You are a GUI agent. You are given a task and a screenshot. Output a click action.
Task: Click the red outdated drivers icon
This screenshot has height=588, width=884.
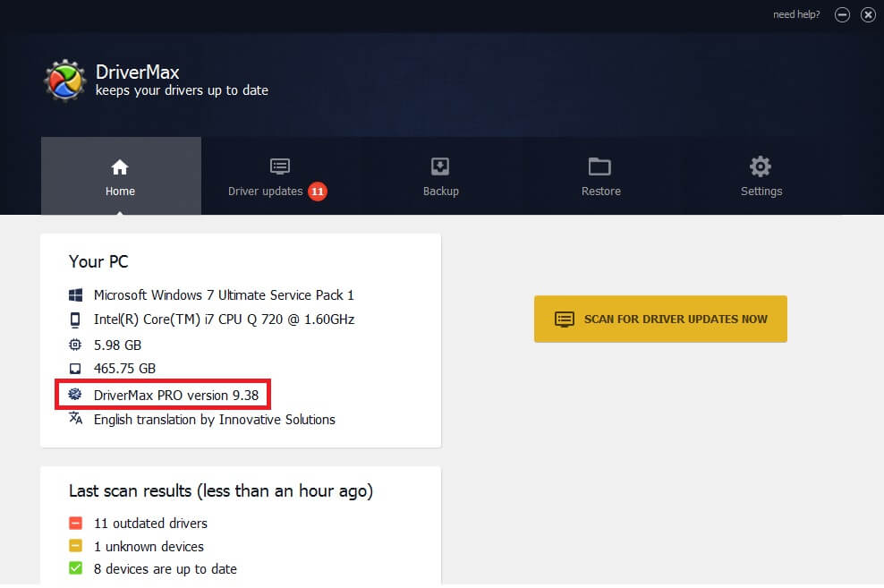(x=75, y=524)
